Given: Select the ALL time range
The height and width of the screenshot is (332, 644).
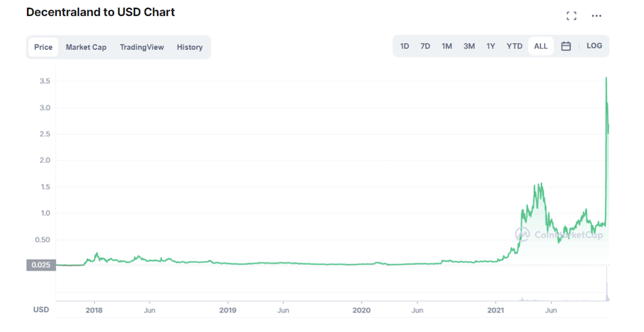Looking at the screenshot, I should click(541, 46).
